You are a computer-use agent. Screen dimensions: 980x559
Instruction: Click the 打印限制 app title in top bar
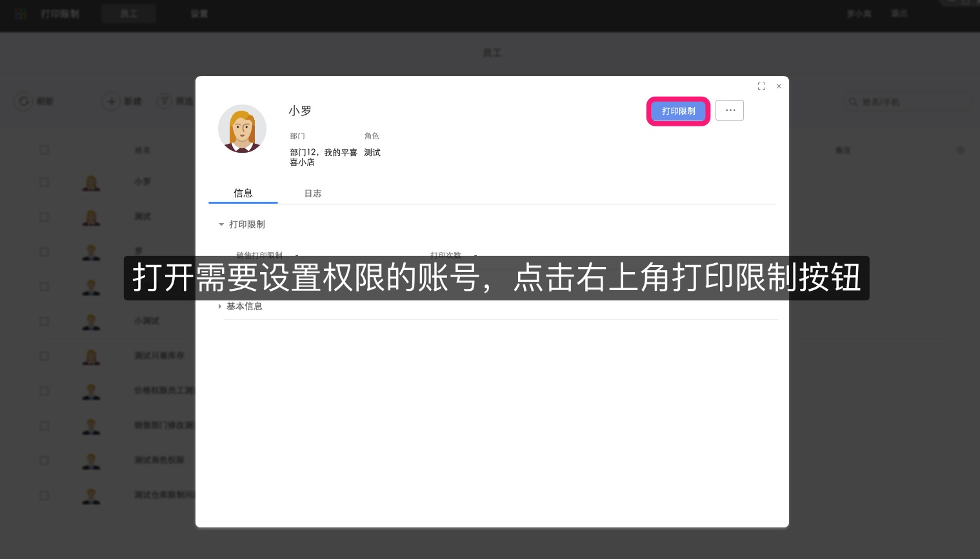point(60,14)
